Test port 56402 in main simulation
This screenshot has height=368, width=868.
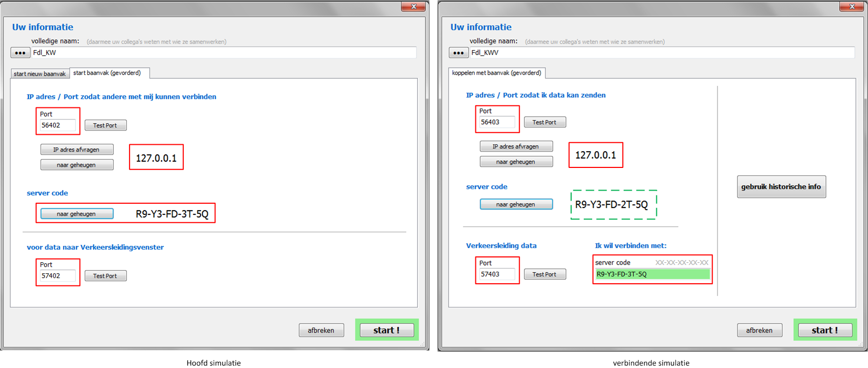click(x=105, y=125)
